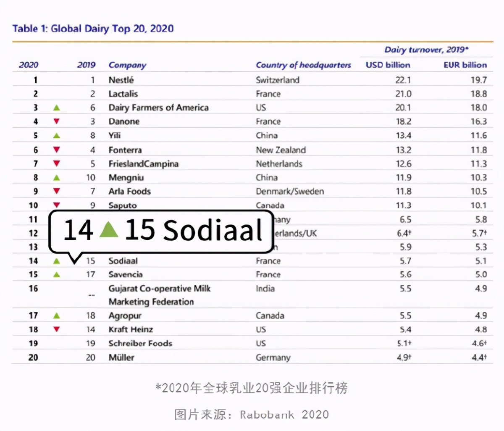The image size is (504, 431).
Task: Click the 'Arla Foods' company cell
Action: click(129, 191)
